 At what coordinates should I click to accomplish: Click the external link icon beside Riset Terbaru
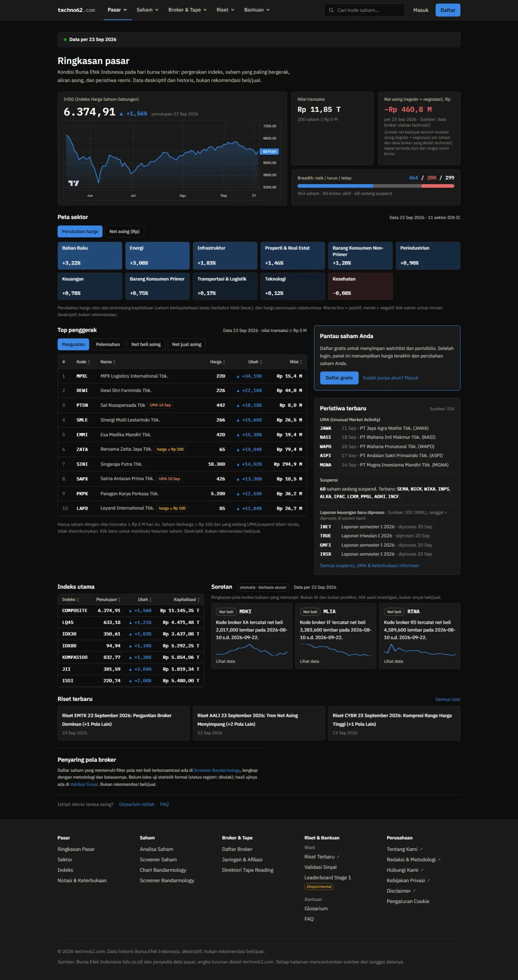point(338,857)
